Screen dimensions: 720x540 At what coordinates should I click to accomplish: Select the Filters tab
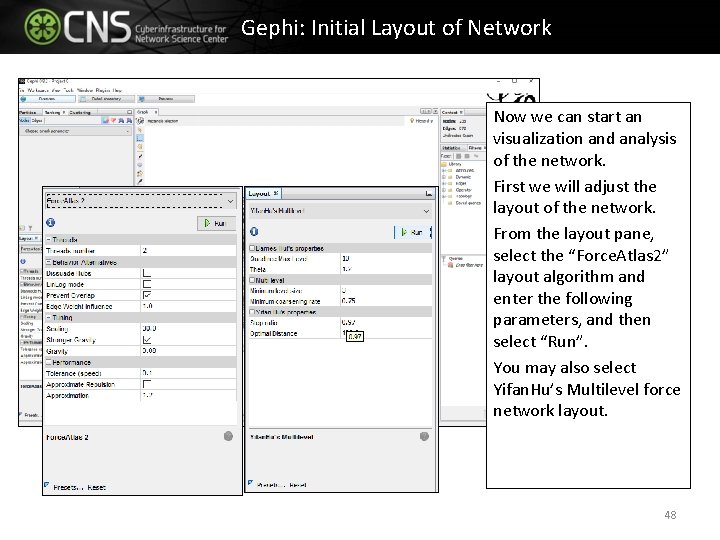(475, 148)
